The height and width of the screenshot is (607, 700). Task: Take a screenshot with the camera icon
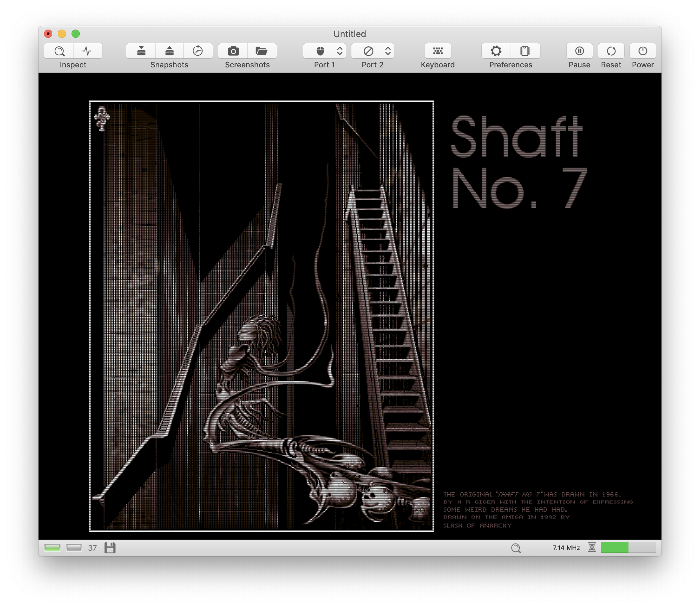[233, 51]
